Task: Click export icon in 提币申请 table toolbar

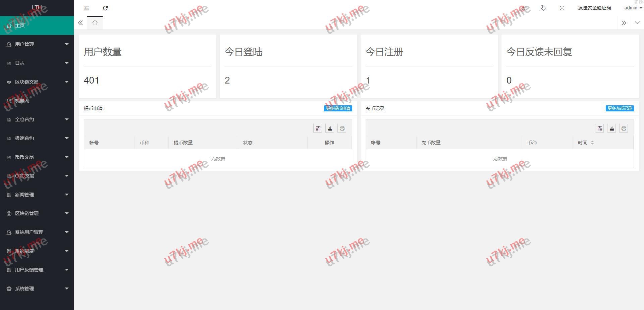Action: [330, 128]
